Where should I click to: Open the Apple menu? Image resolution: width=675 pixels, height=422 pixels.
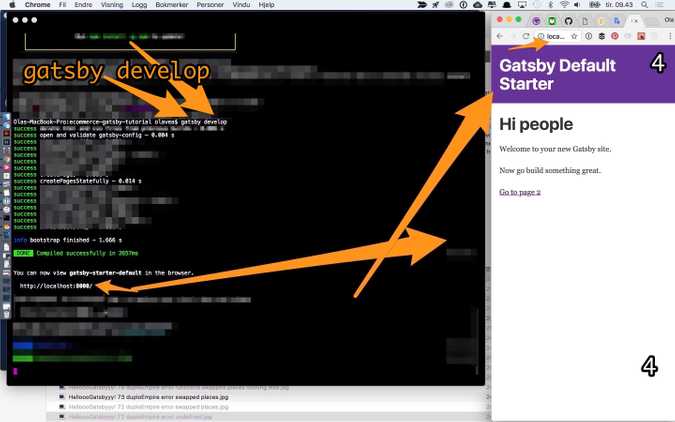pyautogui.click(x=9, y=5)
